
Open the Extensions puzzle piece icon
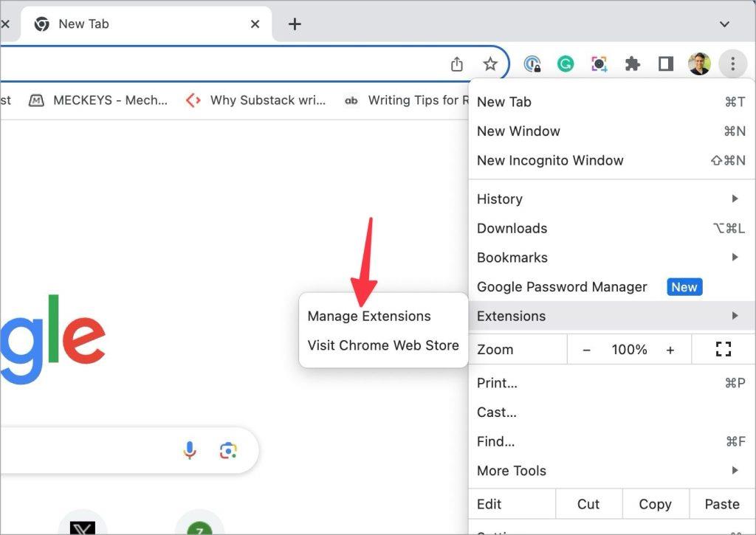pos(632,63)
